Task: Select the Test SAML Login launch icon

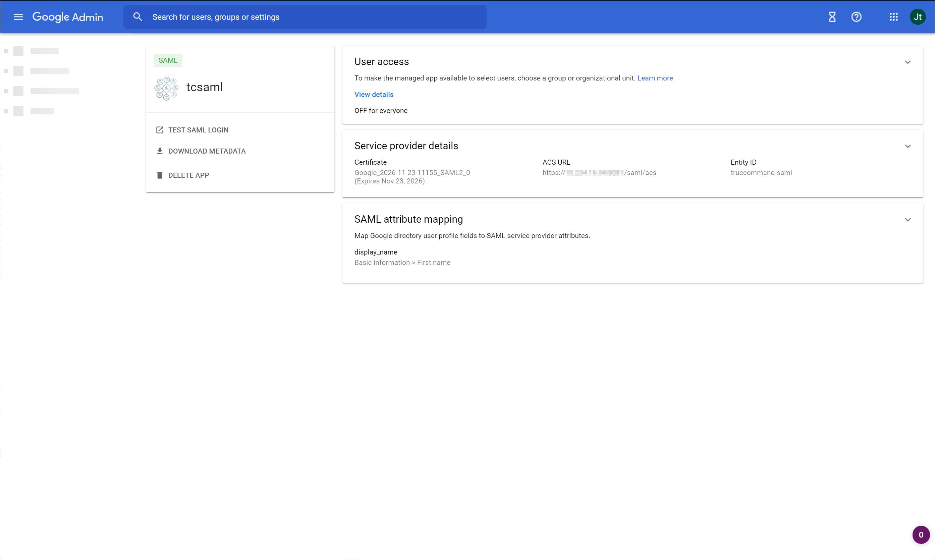Action: [x=160, y=129]
